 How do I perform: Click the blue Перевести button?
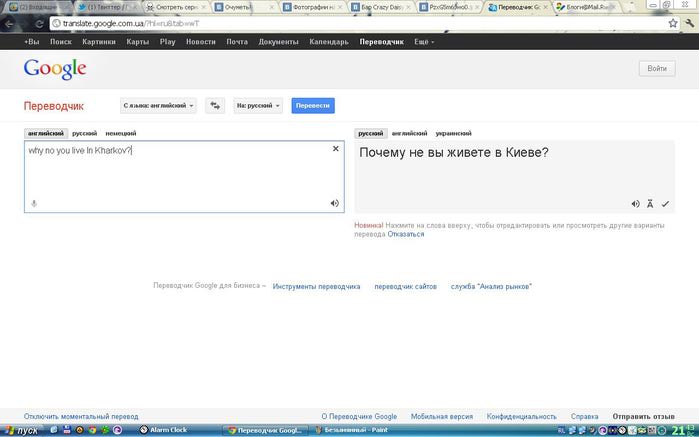click(x=313, y=106)
